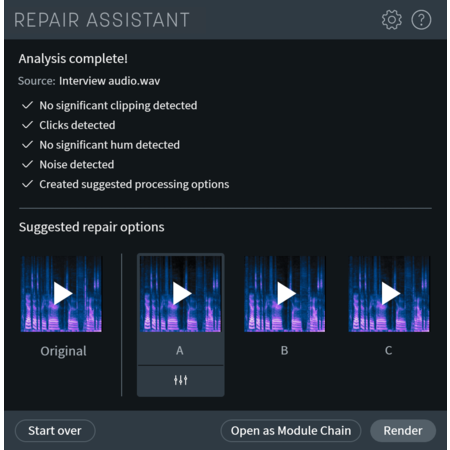The width and height of the screenshot is (450, 450).
Task: Click No significant clipping detected item
Action: pyautogui.click(x=109, y=105)
